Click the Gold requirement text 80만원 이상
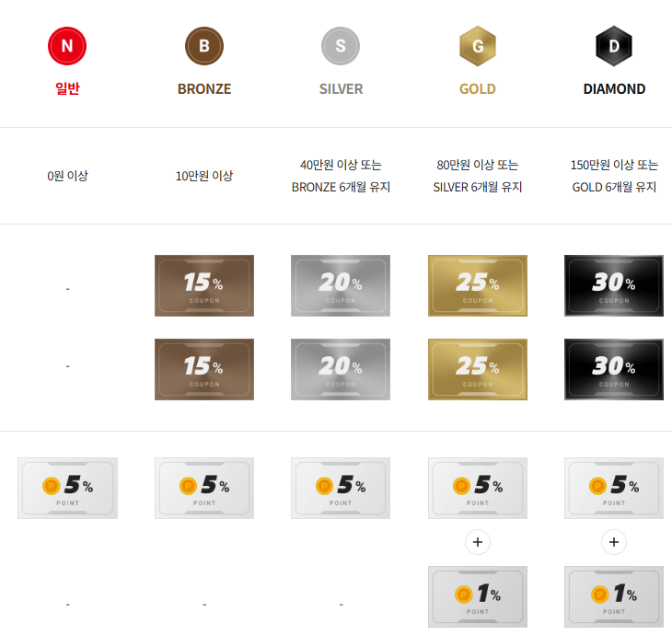Screen dimensions: 672x635 tap(478, 166)
